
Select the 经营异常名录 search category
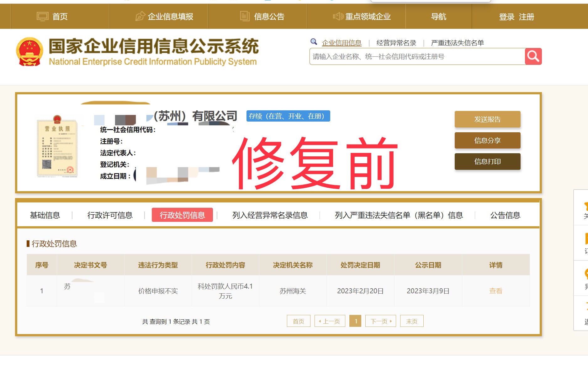point(396,42)
